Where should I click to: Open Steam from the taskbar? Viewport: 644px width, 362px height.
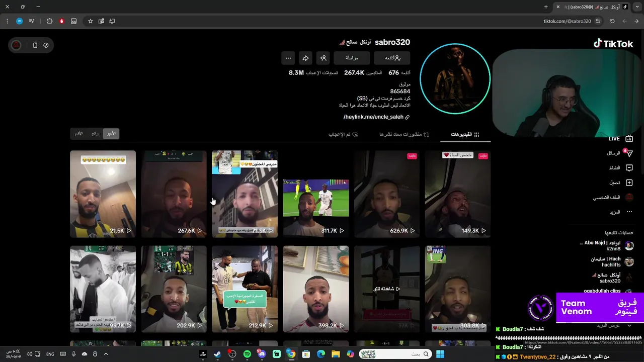coord(217,354)
